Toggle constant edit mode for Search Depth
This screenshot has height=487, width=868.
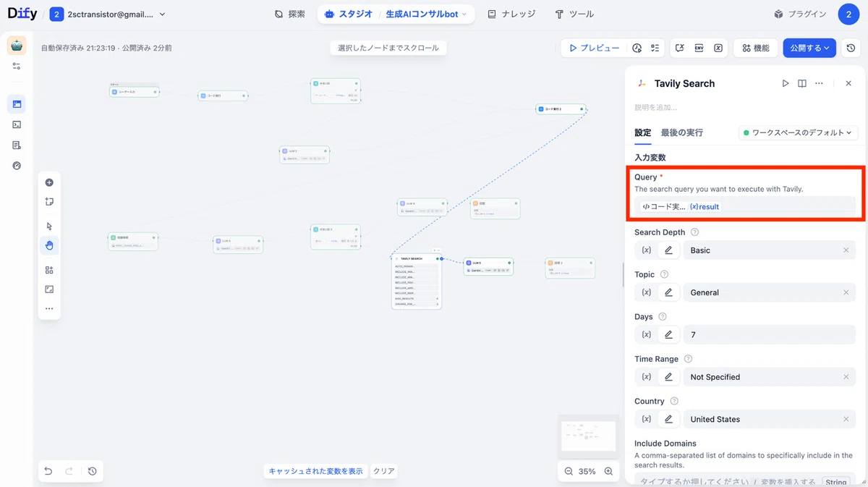pyautogui.click(x=668, y=250)
